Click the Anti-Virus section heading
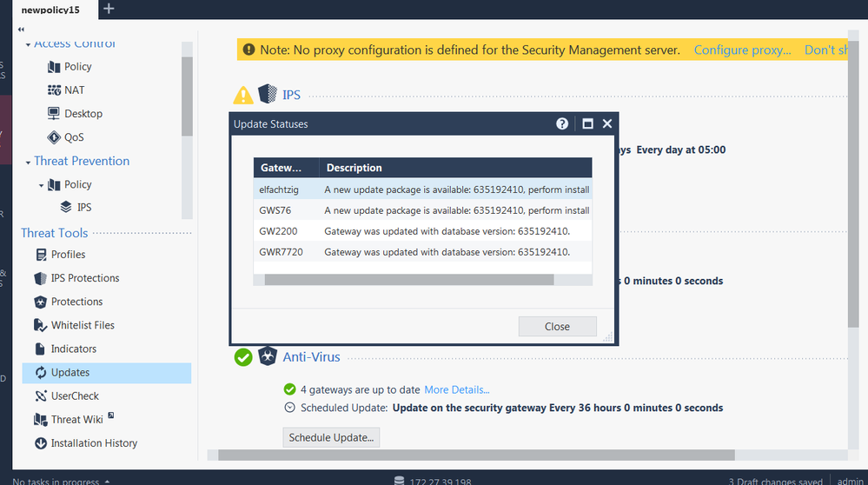 311,357
